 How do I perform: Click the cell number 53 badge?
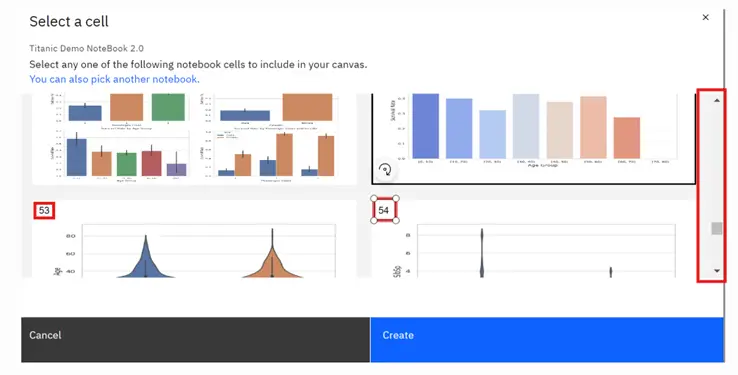pos(44,210)
